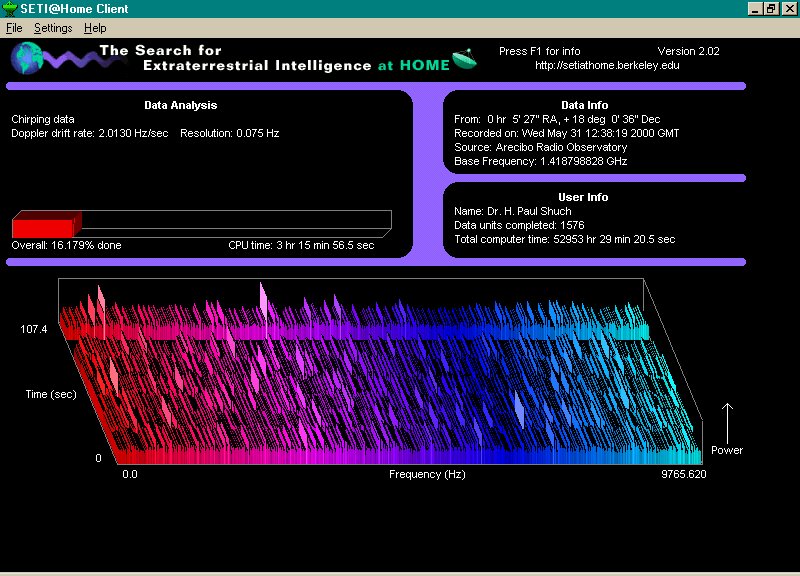Click the '9765.620' frequency axis value
This screenshot has width=800, height=576.
click(684, 474)
